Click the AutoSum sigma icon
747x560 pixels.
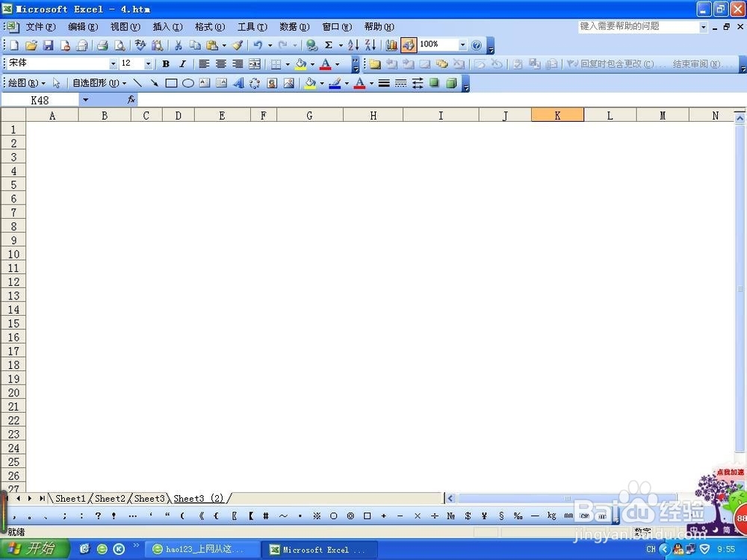pyautogui.click(x=329, y=46)
